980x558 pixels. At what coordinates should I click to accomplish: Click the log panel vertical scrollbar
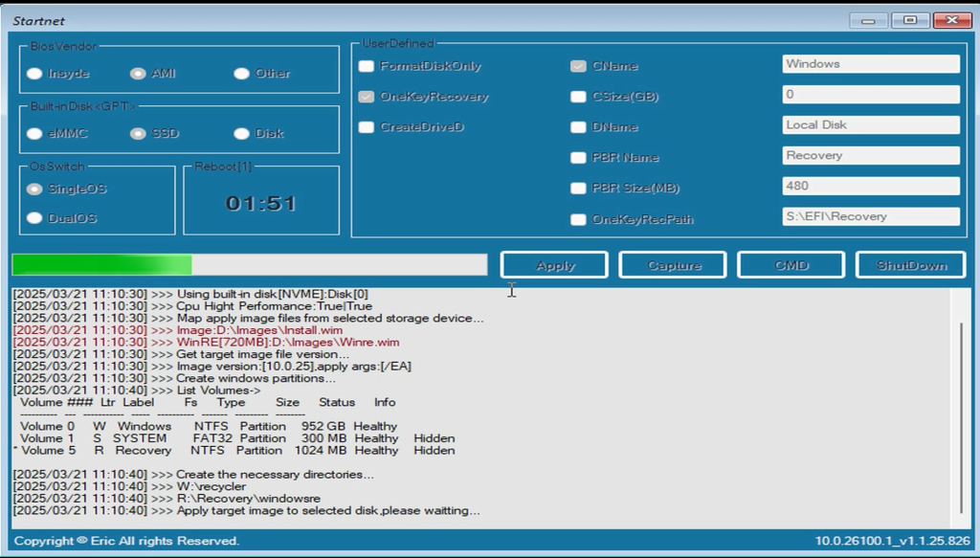pyautogui.click(x=960, y=402)
